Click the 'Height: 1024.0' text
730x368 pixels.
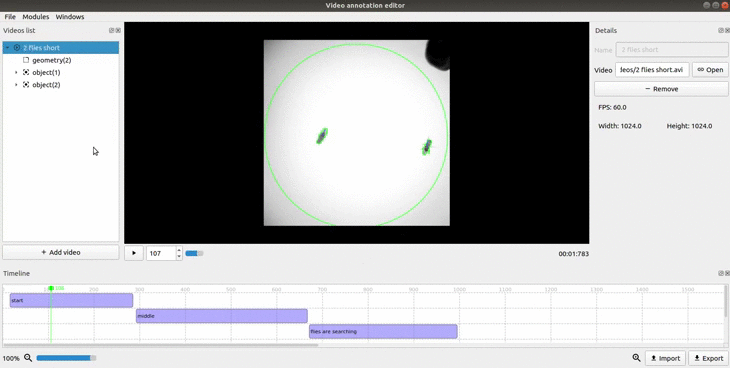tap(689, 126)
